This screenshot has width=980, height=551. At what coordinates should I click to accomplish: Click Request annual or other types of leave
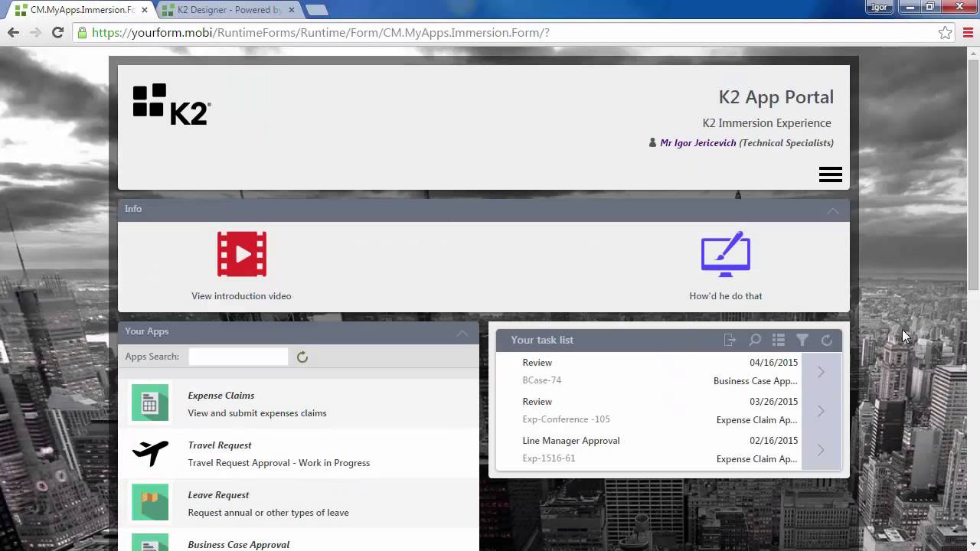pyautogui.click(x=269, y=513)
